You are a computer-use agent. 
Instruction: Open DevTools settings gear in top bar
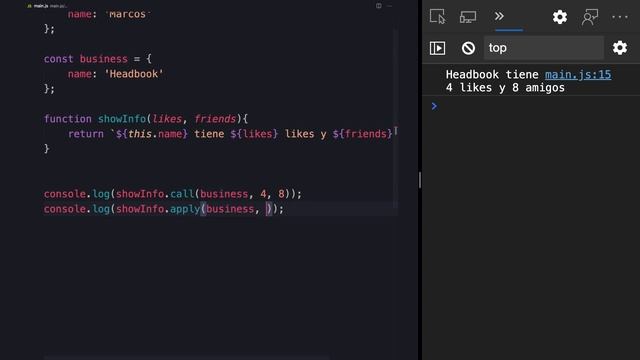click(560, 17)
